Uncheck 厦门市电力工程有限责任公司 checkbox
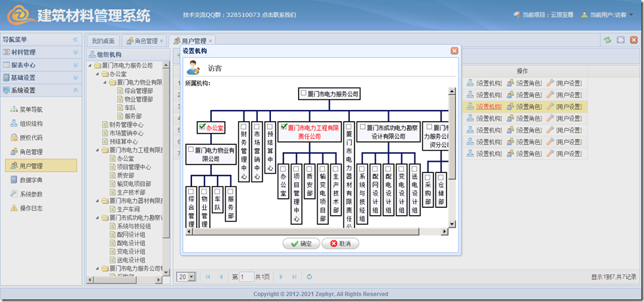 [283, 127]
